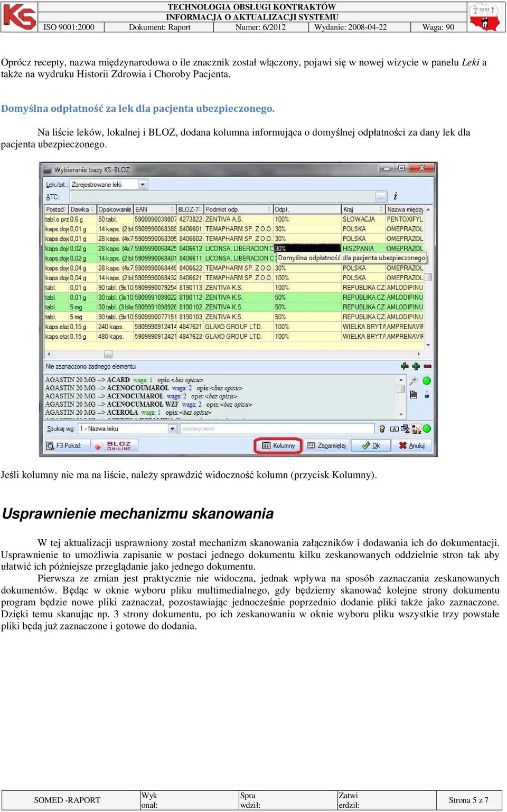Sort by the Dawka column header
507x812 pixels.
point(82,209)
